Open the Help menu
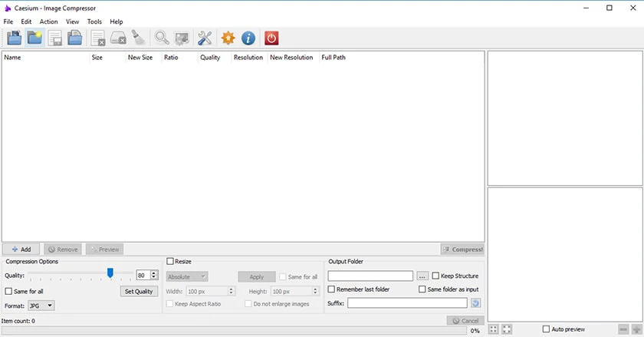644x337 pixels. 117,21
